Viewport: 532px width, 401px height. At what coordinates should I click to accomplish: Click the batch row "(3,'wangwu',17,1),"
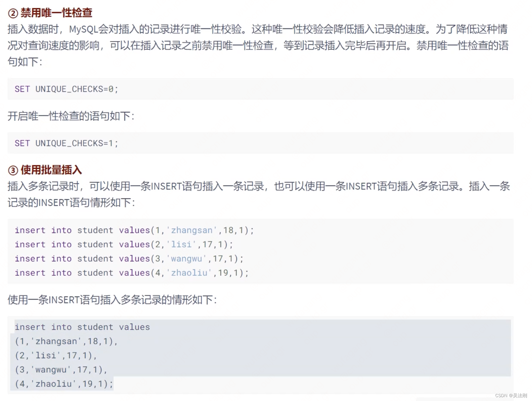(x=61, y=370)
